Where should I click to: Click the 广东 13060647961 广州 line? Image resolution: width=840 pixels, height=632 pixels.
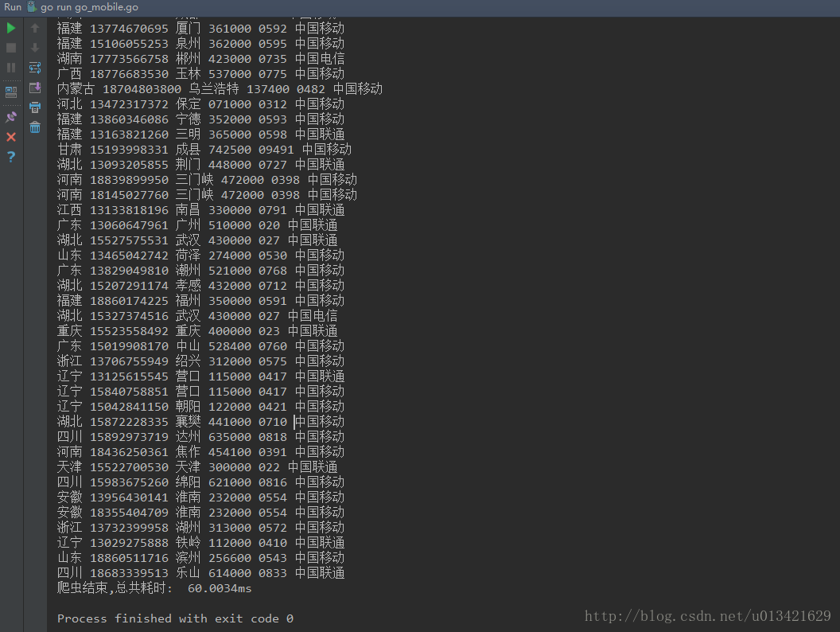197,225
